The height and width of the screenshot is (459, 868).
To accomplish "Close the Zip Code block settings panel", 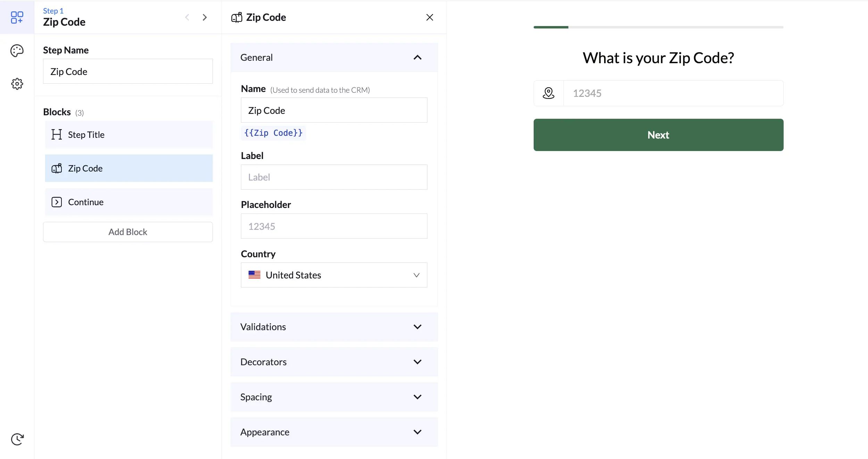I will pos(429,17).
